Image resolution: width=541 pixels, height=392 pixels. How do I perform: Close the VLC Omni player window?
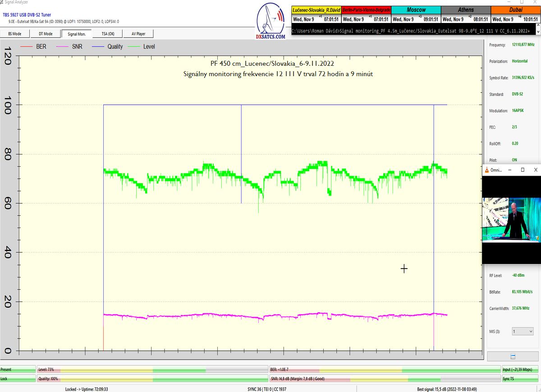[536, 170]
